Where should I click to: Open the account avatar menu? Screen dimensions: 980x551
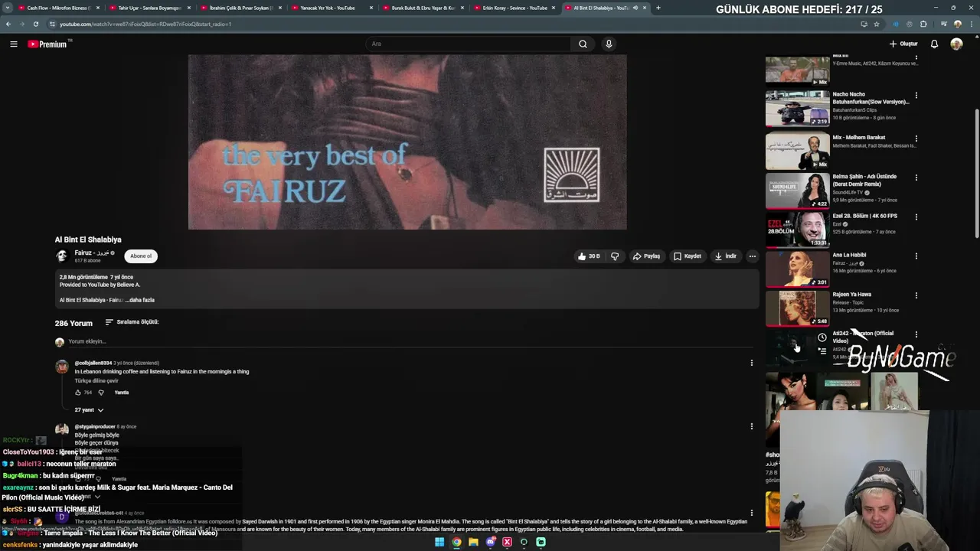pos(956,44)
